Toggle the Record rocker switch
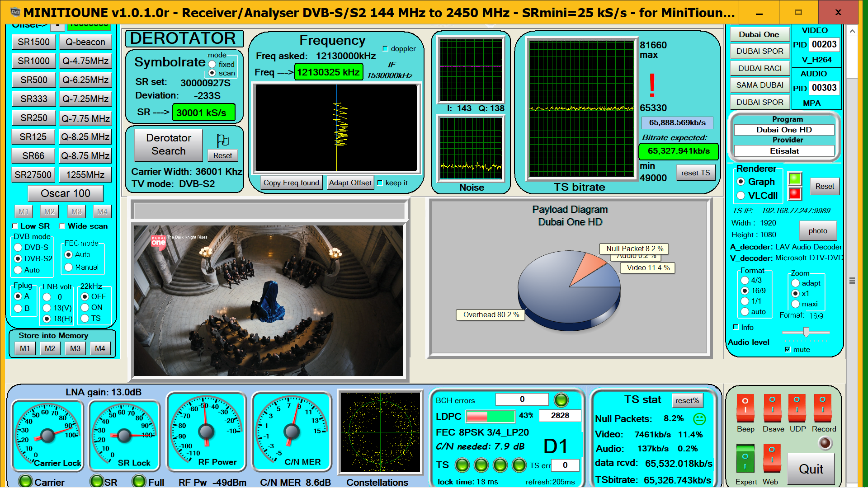Image resolution: width=868 pixels, height=488 pixels. click(x=823, y=408)
